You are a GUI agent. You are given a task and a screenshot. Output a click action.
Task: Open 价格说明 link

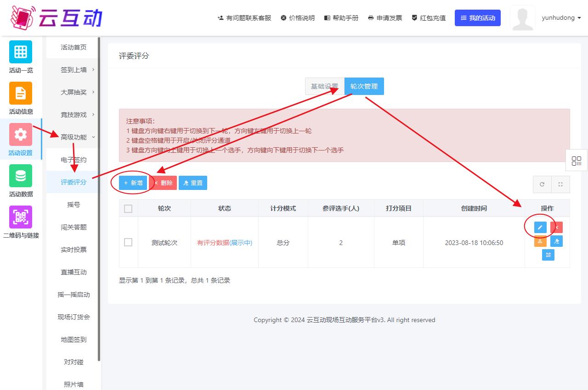298,18
